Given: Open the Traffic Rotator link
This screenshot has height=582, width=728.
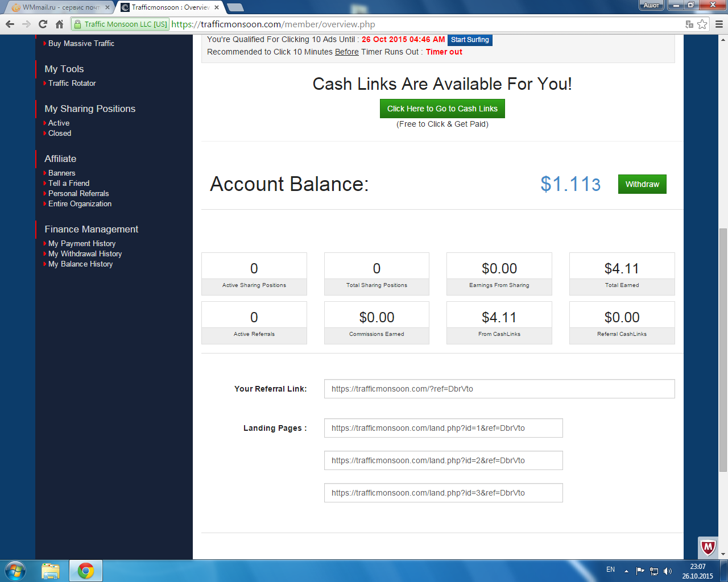Looking at the screenshot, I should 72,83.
